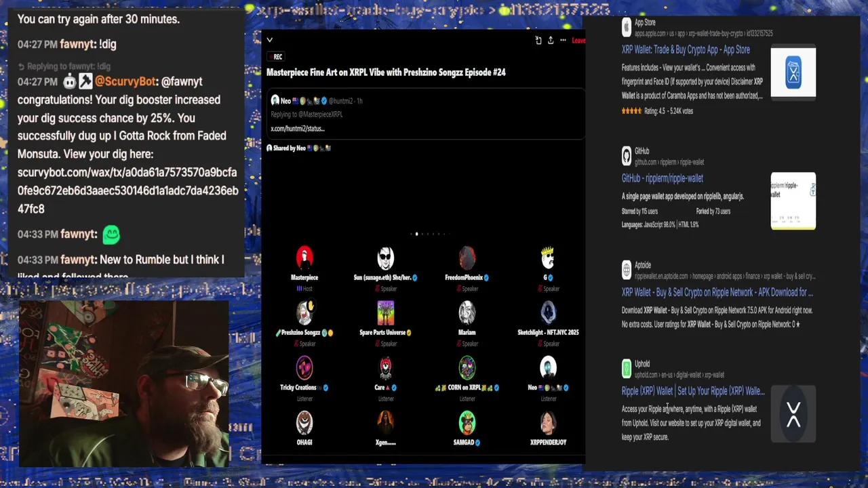Click the red Leave button
Screen dimensions: 868x488
(578, 40)
